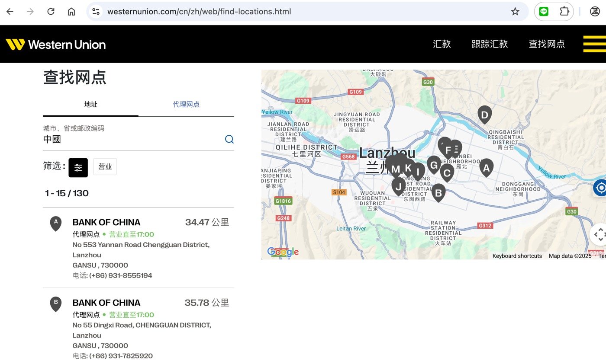
Task: Select map marker A near Donggang
Action: point(486,168)
